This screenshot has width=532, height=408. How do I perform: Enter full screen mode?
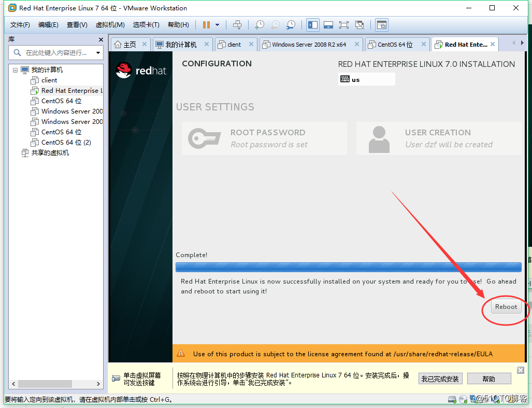point(343,25)
